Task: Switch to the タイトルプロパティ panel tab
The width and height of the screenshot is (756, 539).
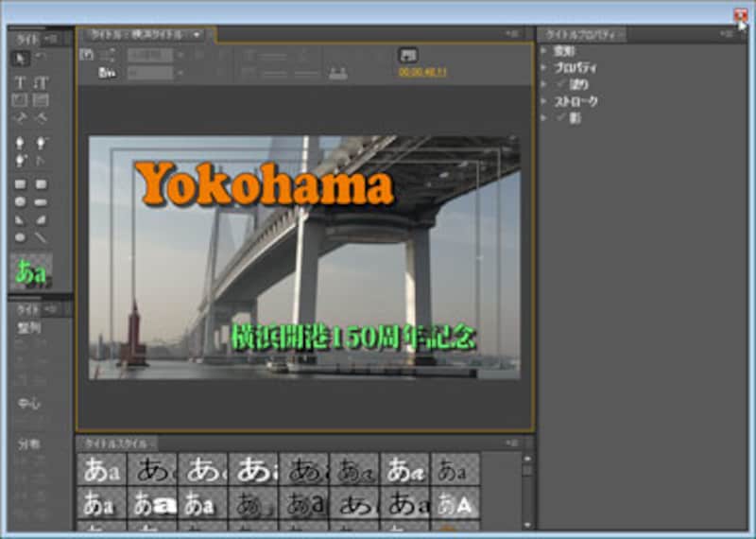Action: click(x=580, y=35)
